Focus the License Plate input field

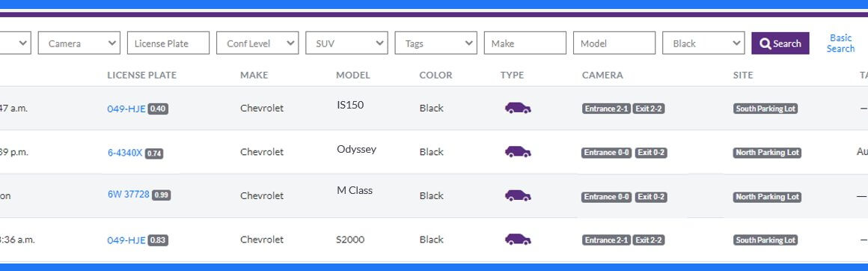tap(168, 43)
